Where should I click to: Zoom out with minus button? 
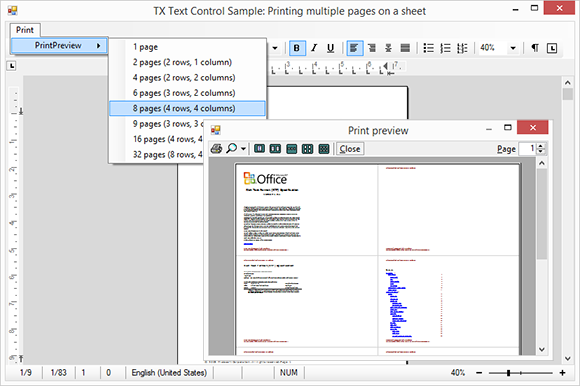click(479, 373)
